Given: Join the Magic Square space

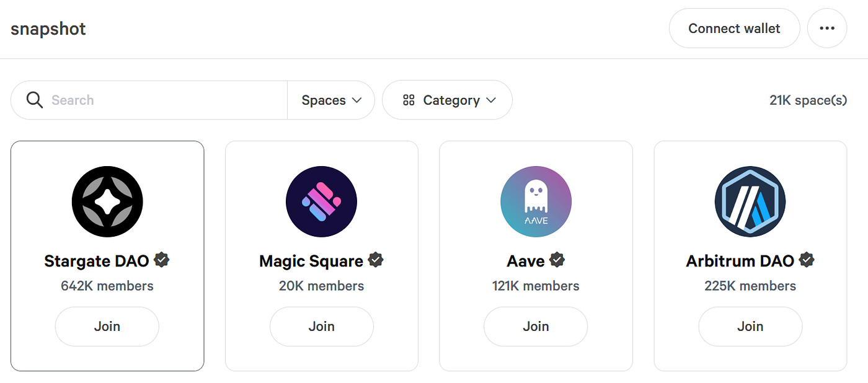Looking at the screenshot, I should click(x=321, y=326).
